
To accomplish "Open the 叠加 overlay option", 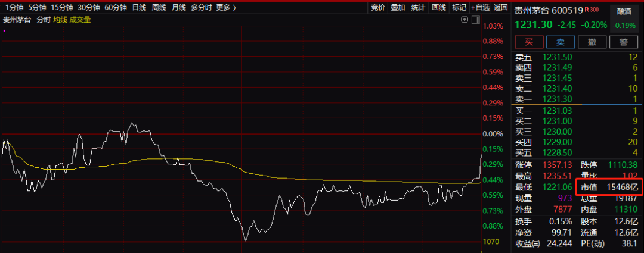I will 397,7.
